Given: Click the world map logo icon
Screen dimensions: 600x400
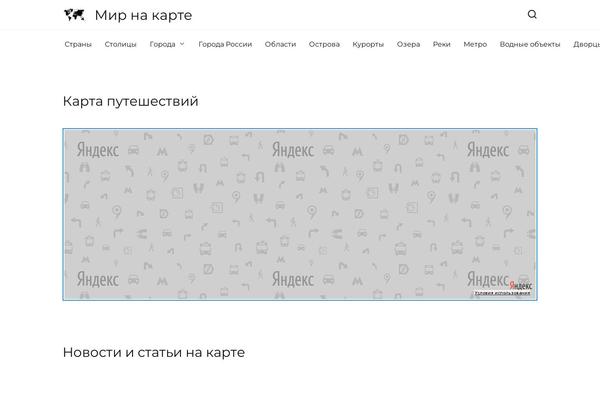Looking at the screenshot, I should click(x=74, y=15).
